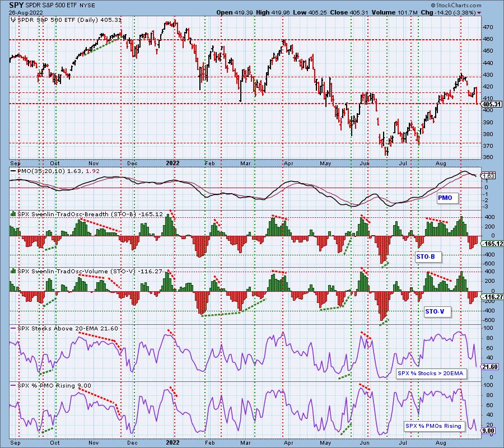Click the Open 419.39 value
The image size is (504, 448).
point(235,12)
